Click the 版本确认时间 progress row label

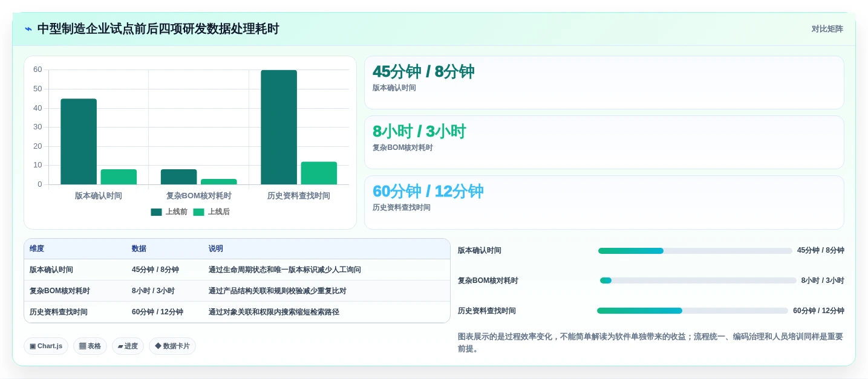point(480,250)
